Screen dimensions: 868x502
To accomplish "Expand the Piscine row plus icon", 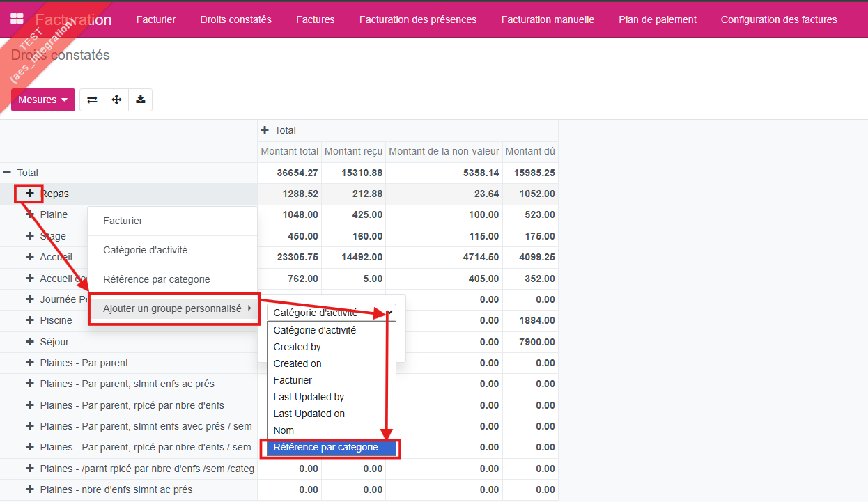I will 30,320.
